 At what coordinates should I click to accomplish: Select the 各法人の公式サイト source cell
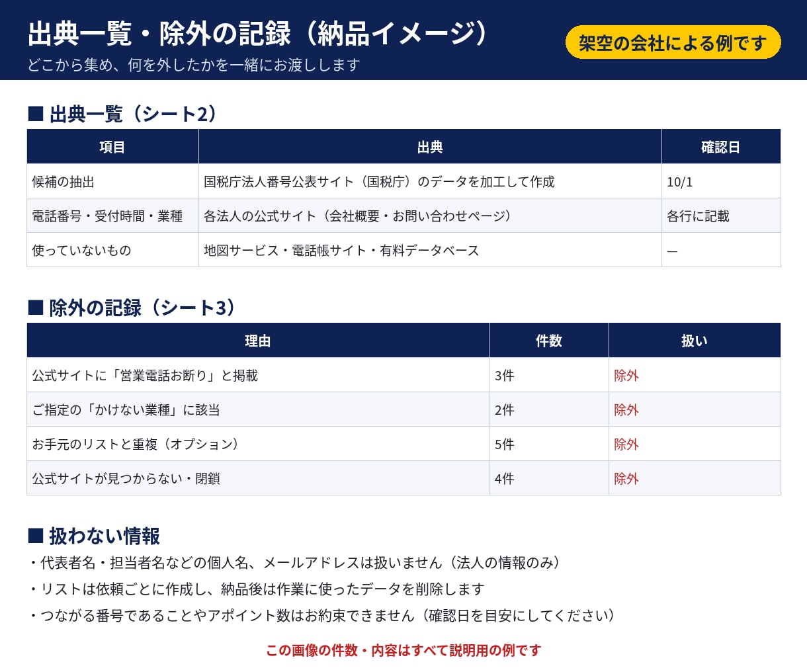coord(430,216)
